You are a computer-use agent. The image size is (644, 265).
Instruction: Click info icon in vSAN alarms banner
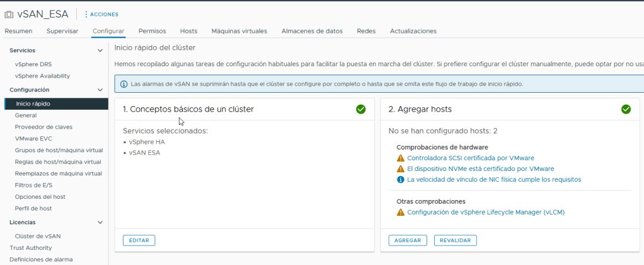[x=124, y=84]
